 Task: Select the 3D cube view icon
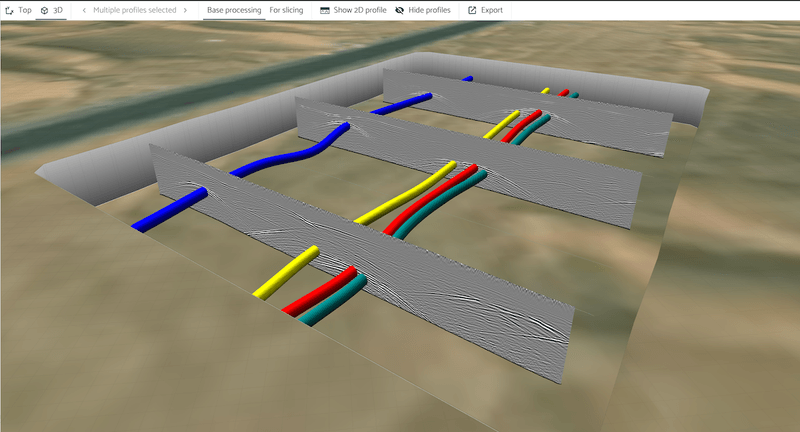click(45, 10)
